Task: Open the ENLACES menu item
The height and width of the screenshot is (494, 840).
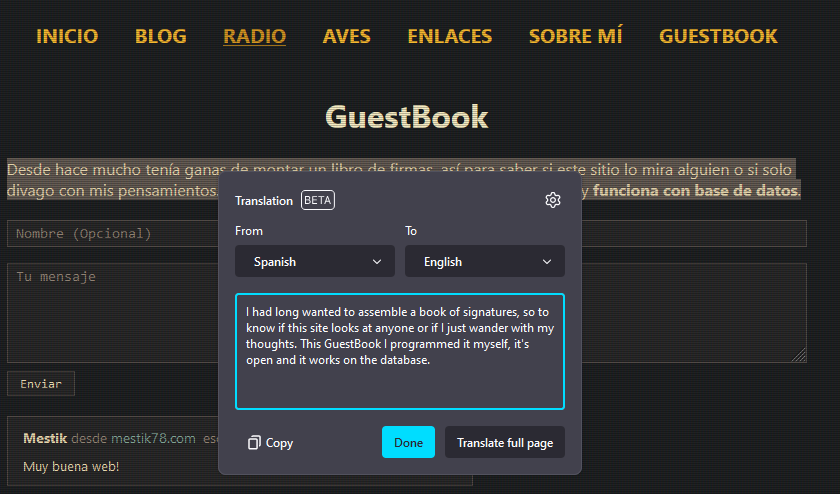Action: coord(449,37)
